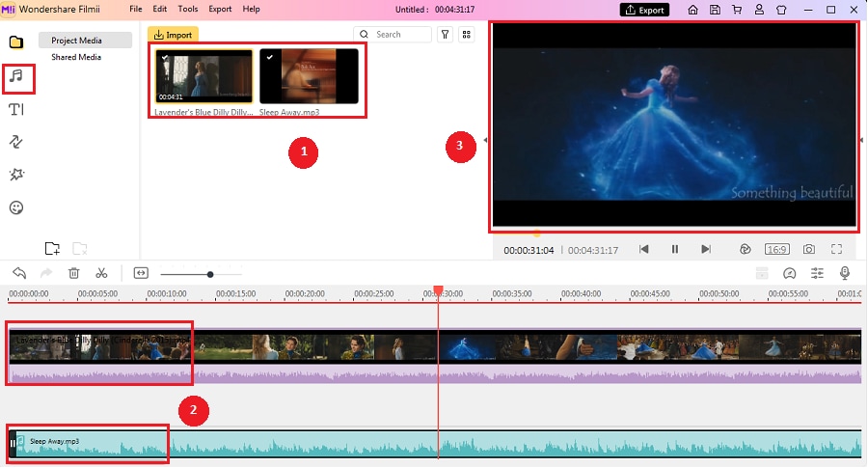Screen dimensions: 868x468
Task: Pause the preview playback
Action: tap(675, 249)
